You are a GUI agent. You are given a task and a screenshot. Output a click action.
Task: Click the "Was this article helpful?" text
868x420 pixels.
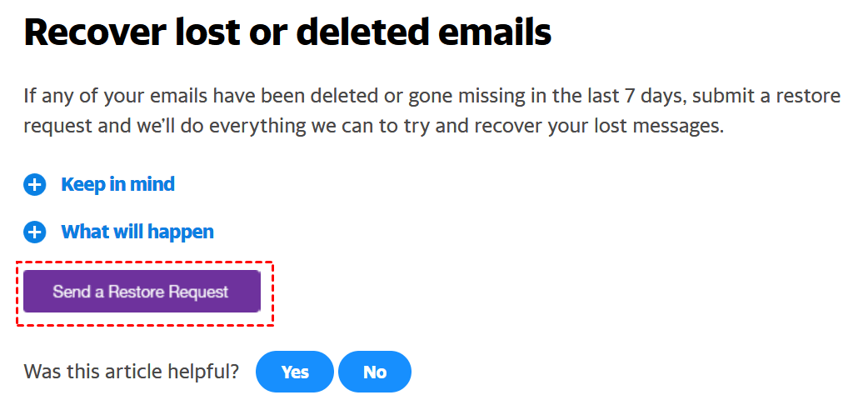tap(132, 372)
